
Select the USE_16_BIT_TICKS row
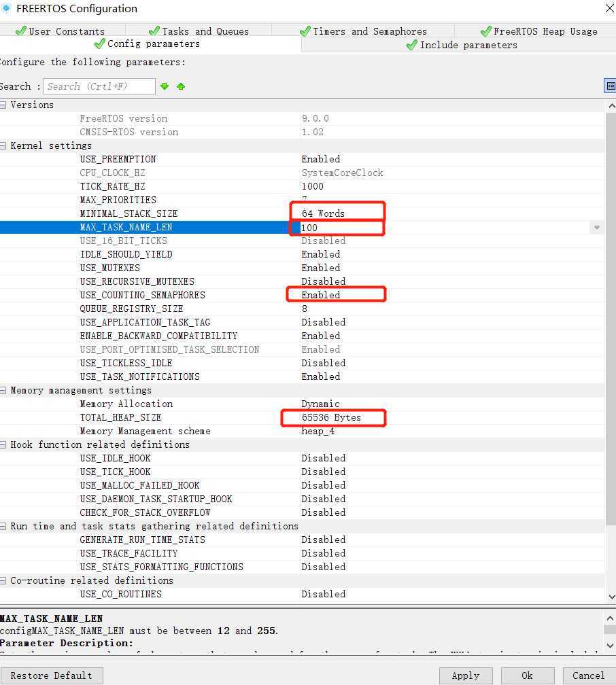303,241
